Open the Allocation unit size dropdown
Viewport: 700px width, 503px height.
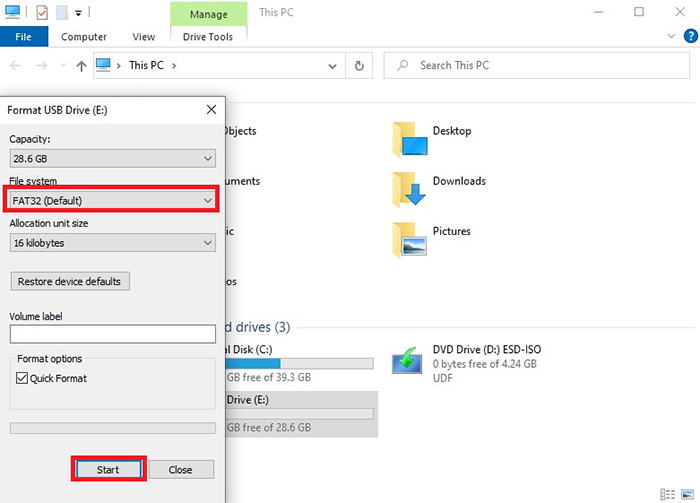pyautogui.click(x=111, y=243)
